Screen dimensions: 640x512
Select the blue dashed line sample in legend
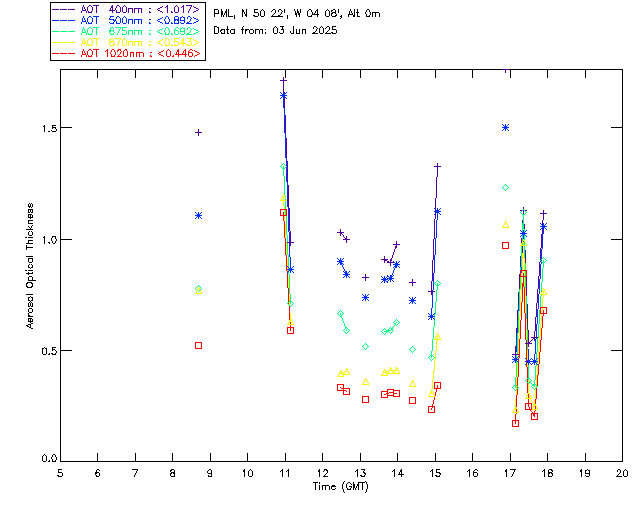pos(64,20)
